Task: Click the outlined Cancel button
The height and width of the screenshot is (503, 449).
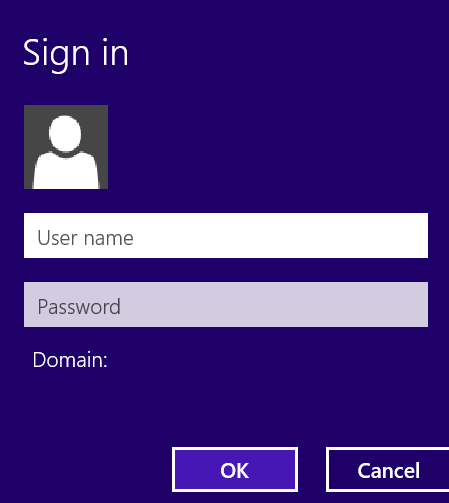Action: click(x=388, y=469)
